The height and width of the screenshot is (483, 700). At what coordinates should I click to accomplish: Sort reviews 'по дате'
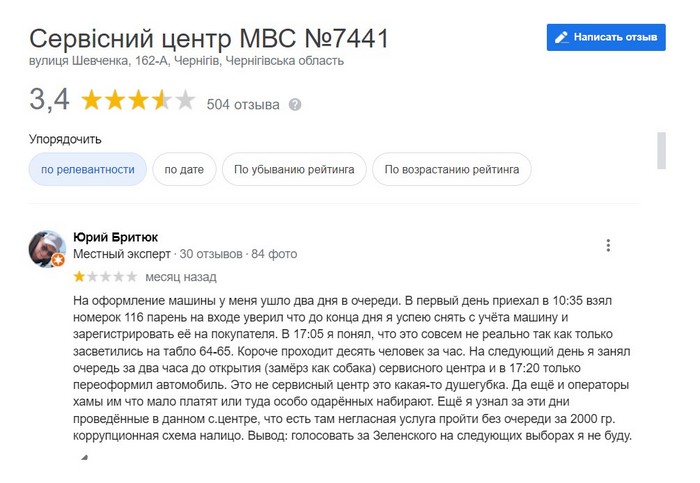[x=184, y=170]
